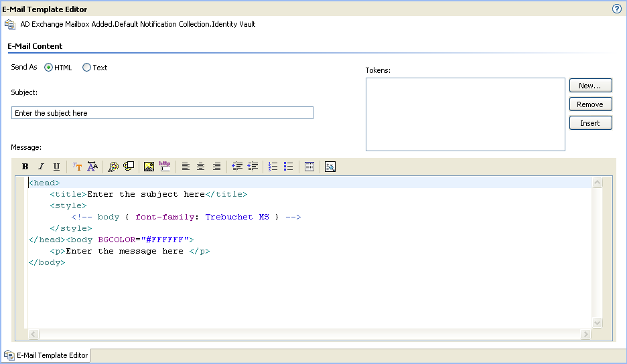Create a bulleted list

288,167
